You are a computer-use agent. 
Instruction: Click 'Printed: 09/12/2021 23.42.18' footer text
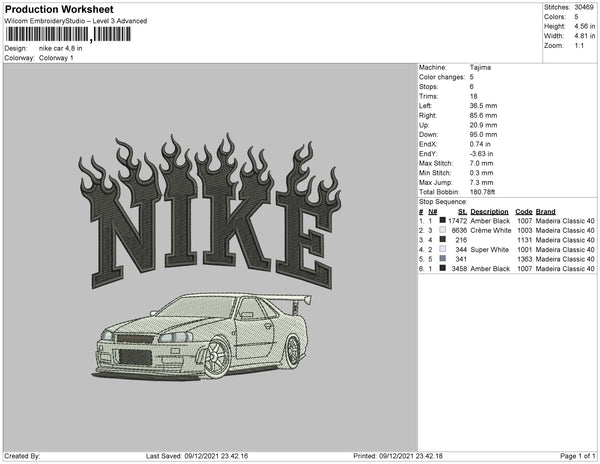398,456
